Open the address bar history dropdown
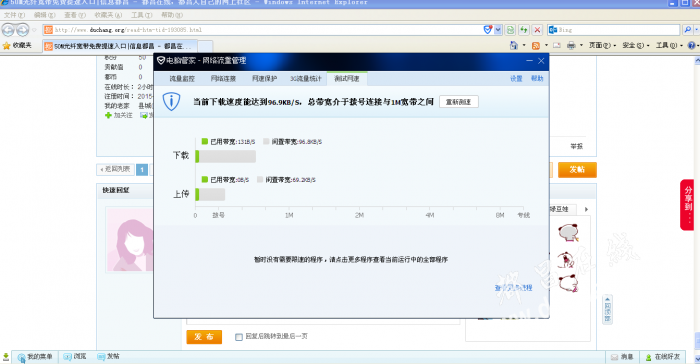 tap(498, 30)
